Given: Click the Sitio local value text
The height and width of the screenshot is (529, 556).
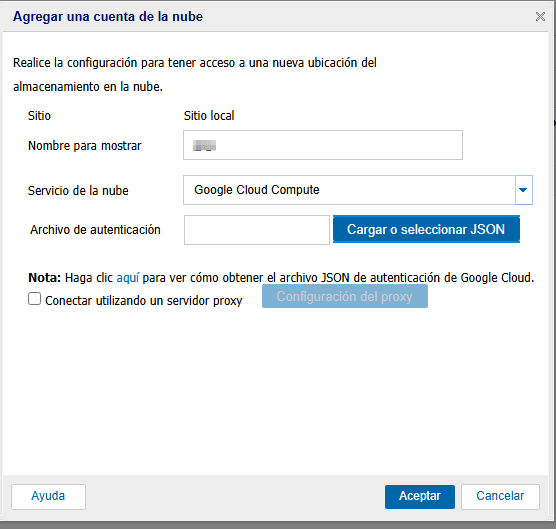Looking at the screenshot, I should pyautogui.click(x=209, y=116).
